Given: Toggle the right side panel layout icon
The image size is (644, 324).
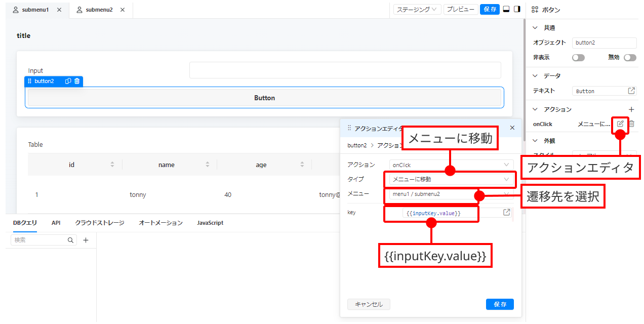Looking at the screenshot, I should 517,9.
